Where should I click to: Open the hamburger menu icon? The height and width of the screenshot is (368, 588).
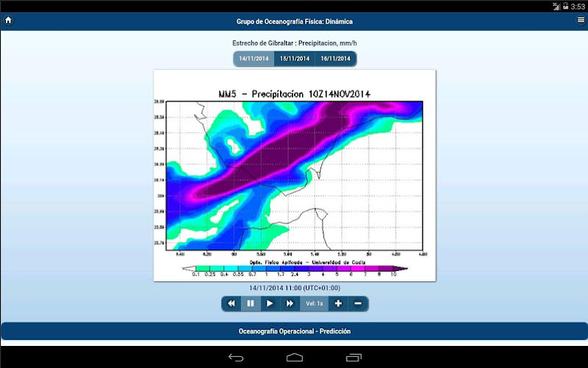tap(581, 20)
